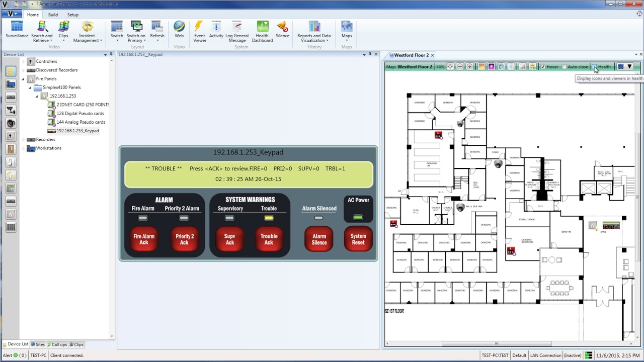This screenshot has width=644, height=362.
Task: Open the Activity log
Action: 216,30
